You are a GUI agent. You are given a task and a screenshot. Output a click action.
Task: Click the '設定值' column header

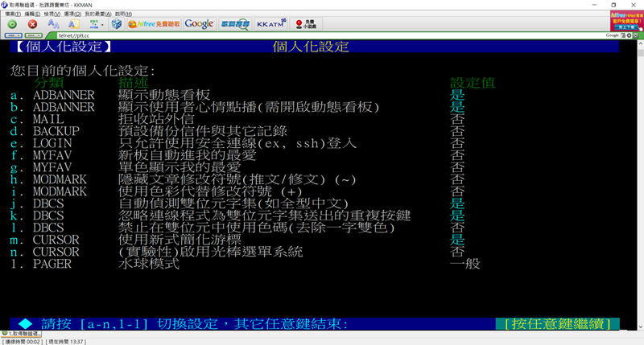pos(473,83)
